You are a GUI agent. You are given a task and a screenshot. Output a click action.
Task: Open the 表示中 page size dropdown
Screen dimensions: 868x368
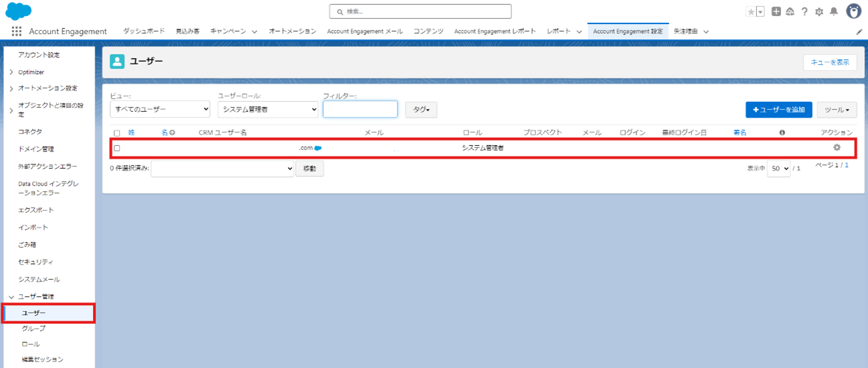[778, 169]
